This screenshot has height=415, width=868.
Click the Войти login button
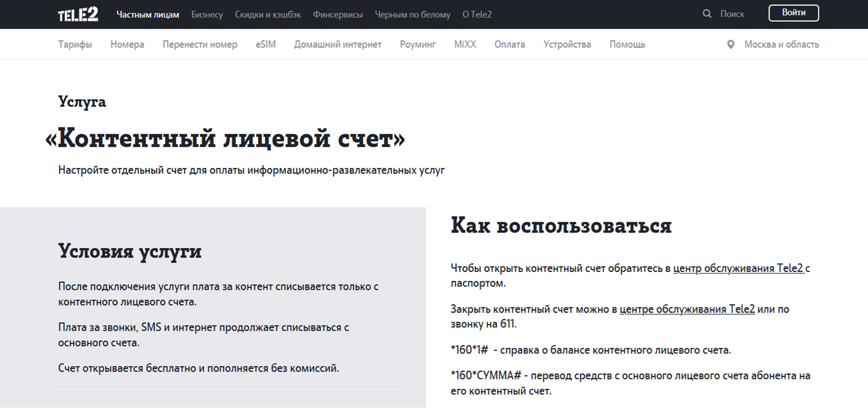coord(793,13)
